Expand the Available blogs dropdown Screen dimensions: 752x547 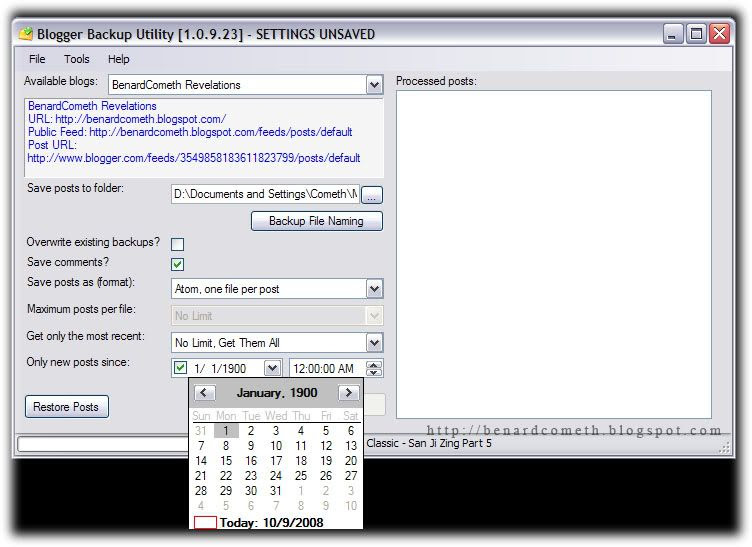click(374, 85)
